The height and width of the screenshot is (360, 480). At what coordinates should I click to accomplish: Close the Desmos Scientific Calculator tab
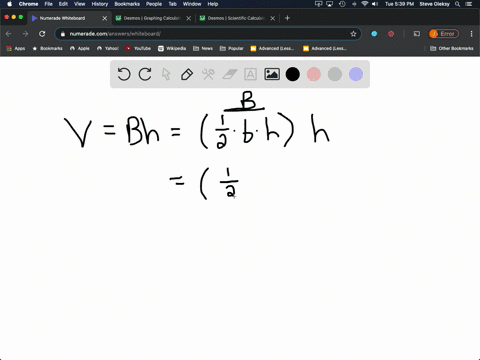tap(273, 18)
